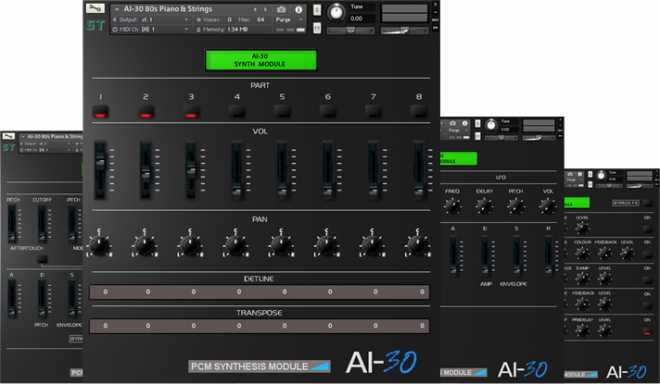Open the instrument info icon
Screen dimensions: 660x384
(298, 9)
